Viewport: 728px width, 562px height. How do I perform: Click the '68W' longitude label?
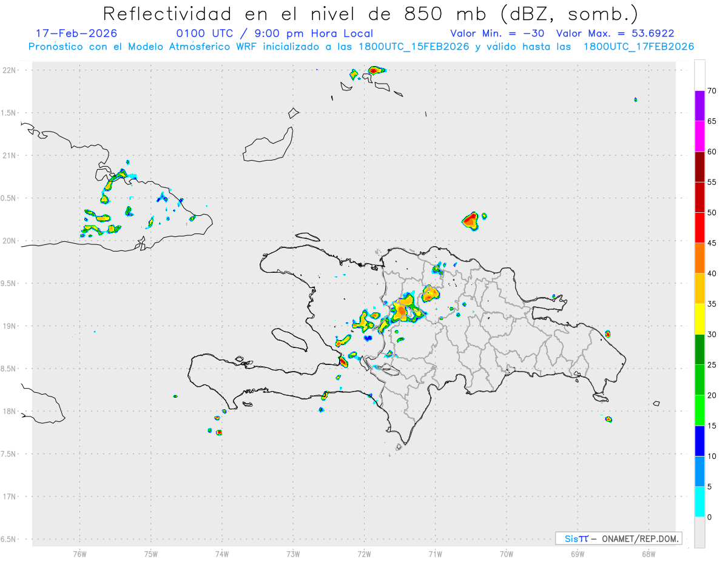coord(648,554)
